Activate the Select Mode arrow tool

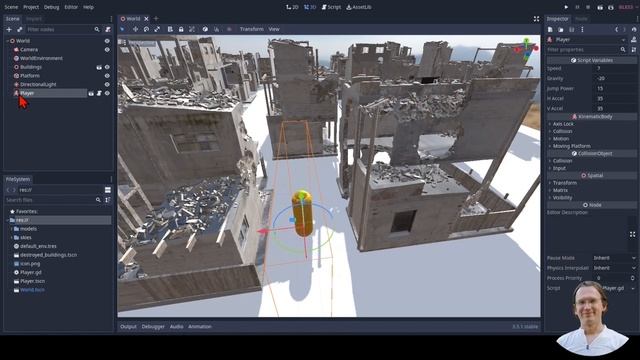click(122, 29)
